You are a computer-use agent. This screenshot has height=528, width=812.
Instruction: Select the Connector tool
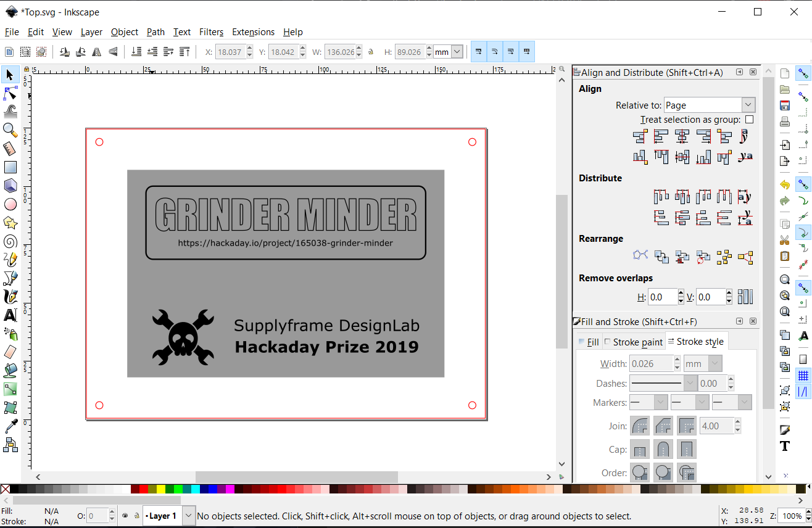pos(10,445)
